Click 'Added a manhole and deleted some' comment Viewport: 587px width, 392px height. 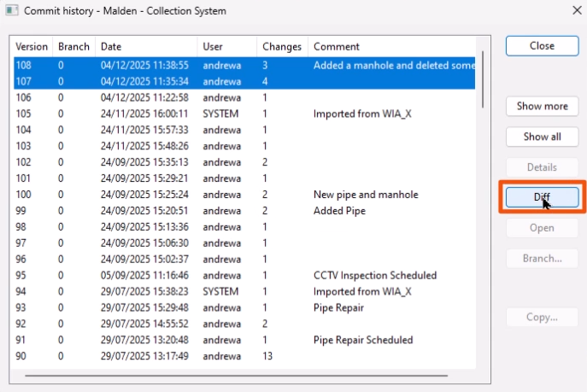tap(394, 66)
